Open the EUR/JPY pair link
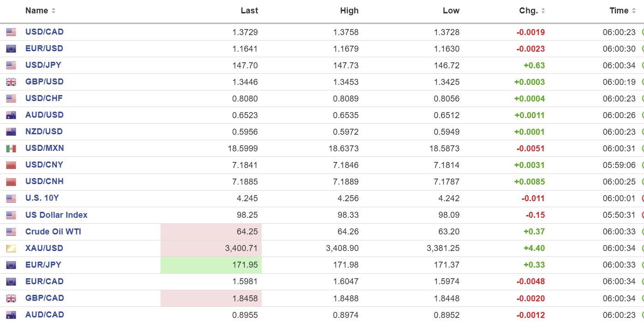644x323 pixels. 43,265
